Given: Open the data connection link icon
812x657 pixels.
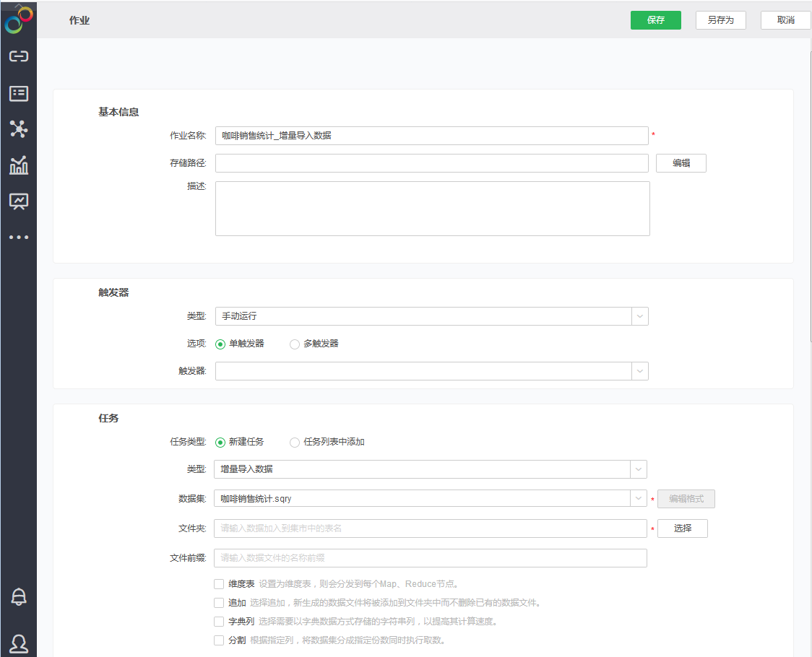Looking at the screenshot, I should (x=18, y=56).
